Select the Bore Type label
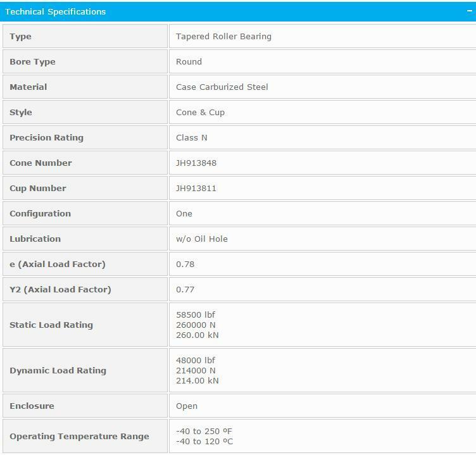 coord(32,62)
